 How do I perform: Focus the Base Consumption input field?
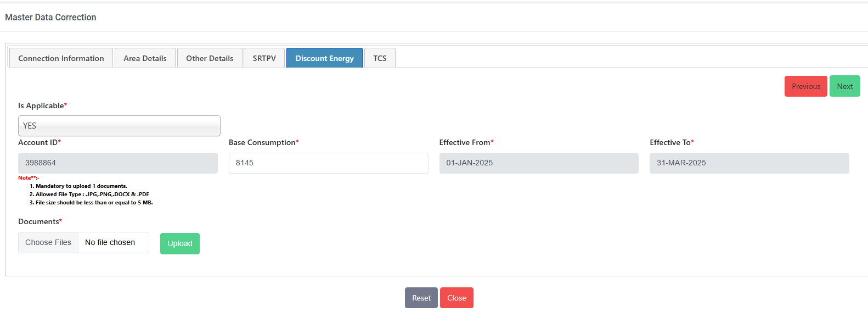[328, 163]
